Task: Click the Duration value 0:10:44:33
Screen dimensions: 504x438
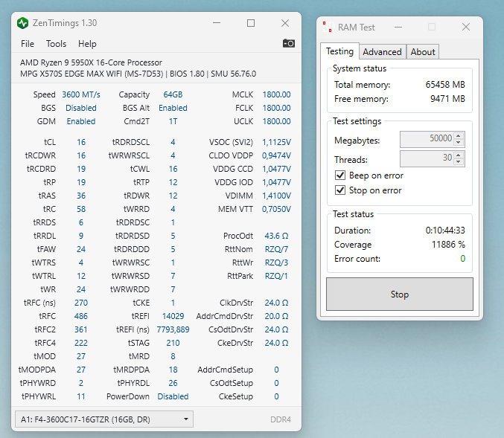Action: [445, 231]
